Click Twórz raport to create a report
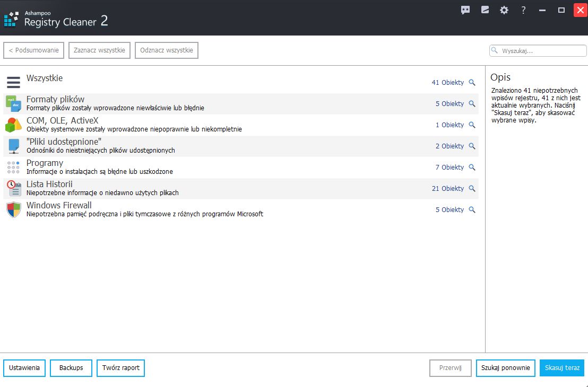 [120, 367]
